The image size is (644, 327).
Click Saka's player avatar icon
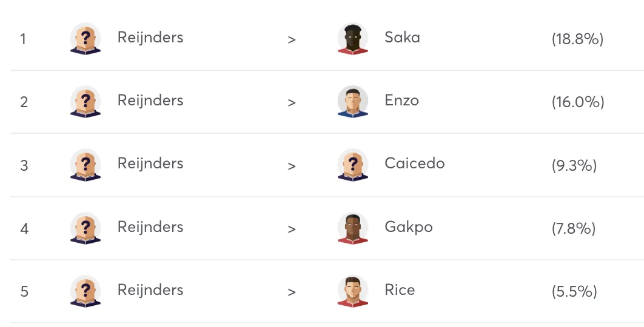coord(353,39)
